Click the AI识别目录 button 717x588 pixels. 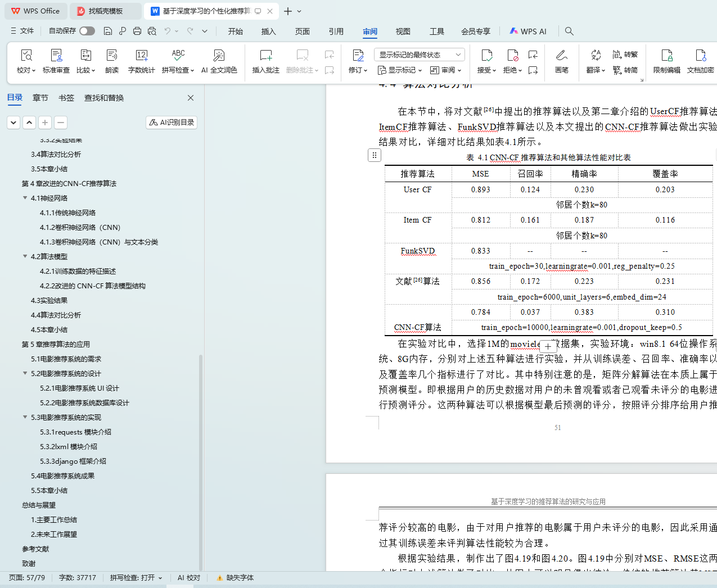click(x=172, y=123)
